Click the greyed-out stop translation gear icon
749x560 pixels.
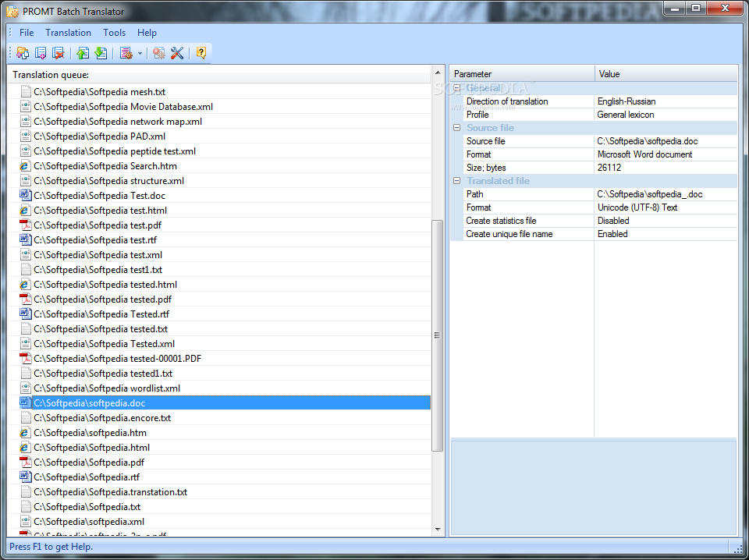159,53
